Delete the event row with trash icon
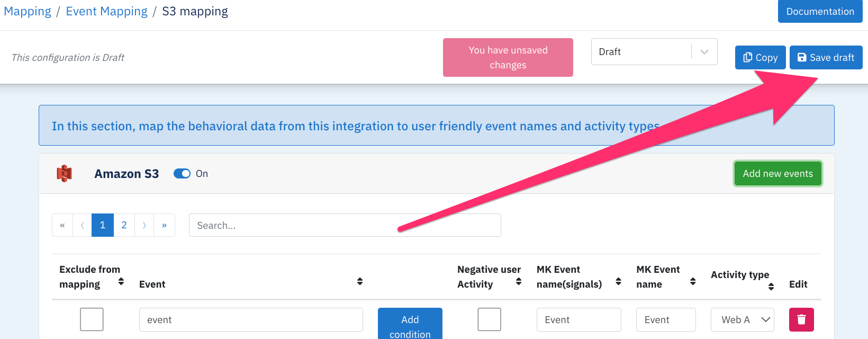This screenshot has height=339, width=868. [x=801, y=319]
